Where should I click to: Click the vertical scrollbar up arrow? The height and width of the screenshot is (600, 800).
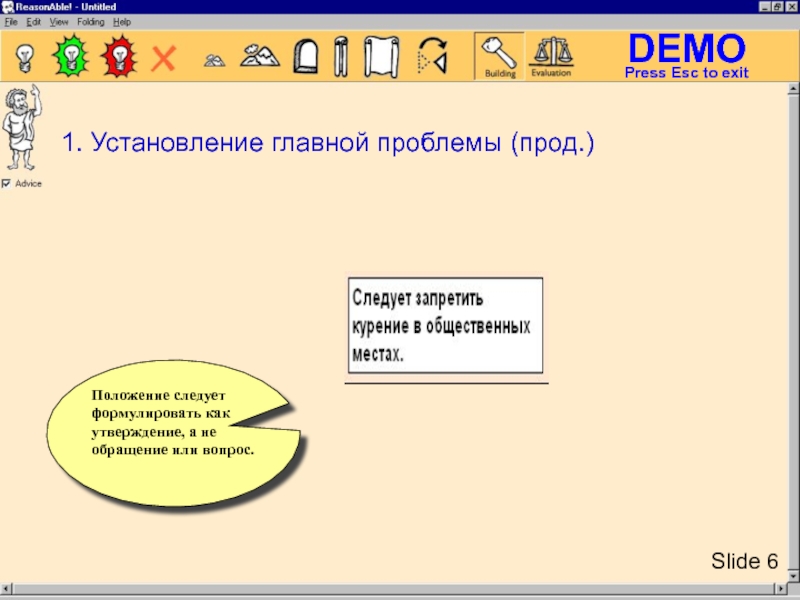coord(793,89)
